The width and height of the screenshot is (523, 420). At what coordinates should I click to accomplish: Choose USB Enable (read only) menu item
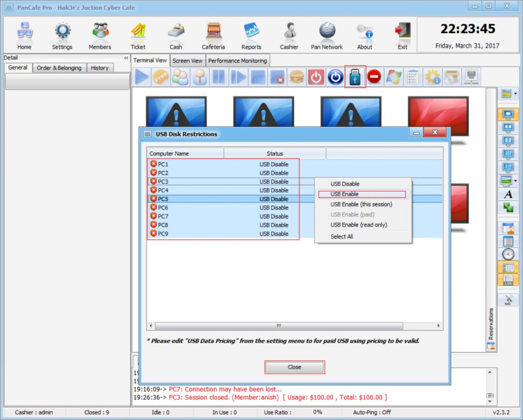363,225
